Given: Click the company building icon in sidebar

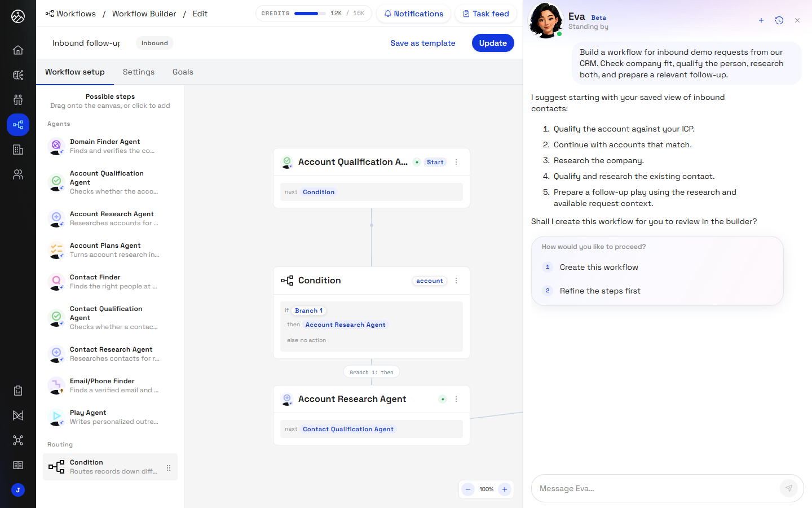Looking at the screenshot, I should pos(18,150).
